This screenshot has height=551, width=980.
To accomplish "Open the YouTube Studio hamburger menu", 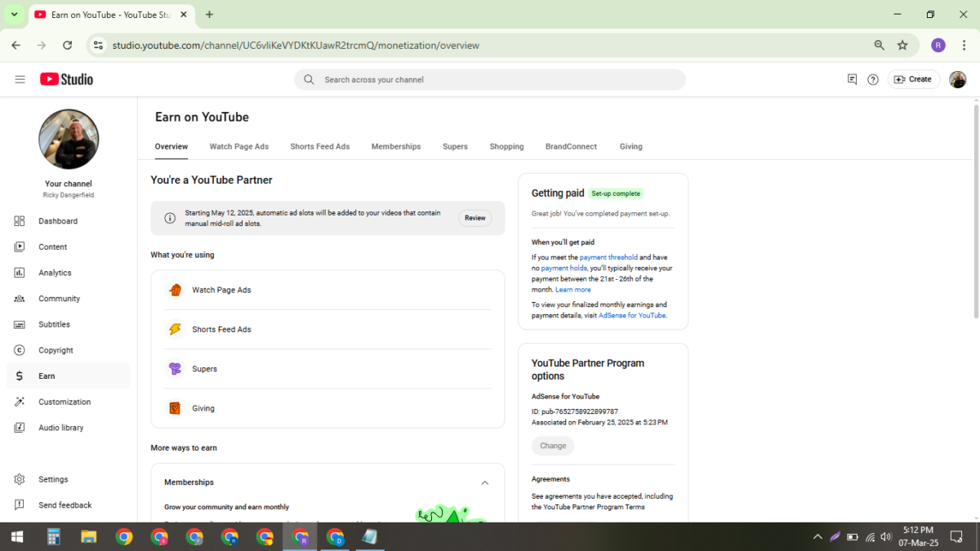I will [20, 79].
